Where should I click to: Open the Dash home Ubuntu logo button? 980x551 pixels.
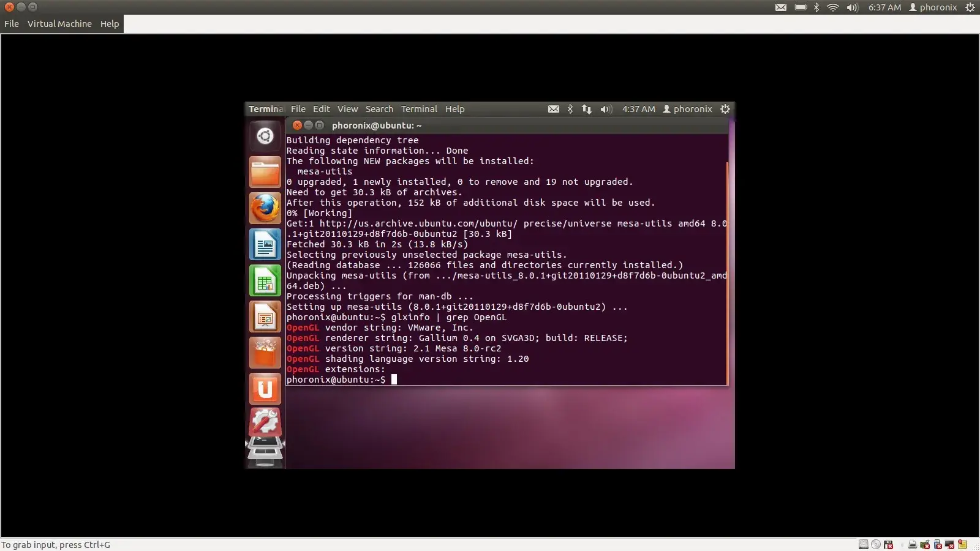pos(265,136)
